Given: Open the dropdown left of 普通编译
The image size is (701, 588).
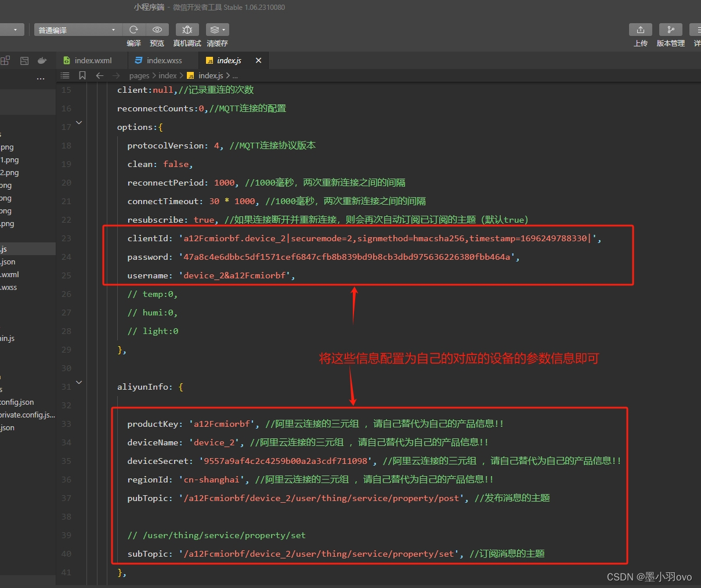Looking at the screenshot, I should pyautogui.click(x=12, y=30).
